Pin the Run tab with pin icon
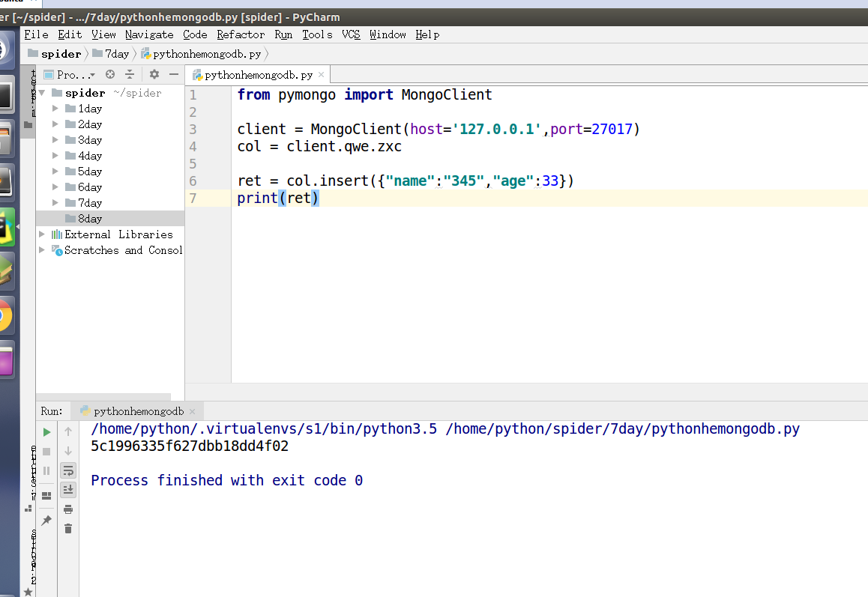 coord(46,521)
